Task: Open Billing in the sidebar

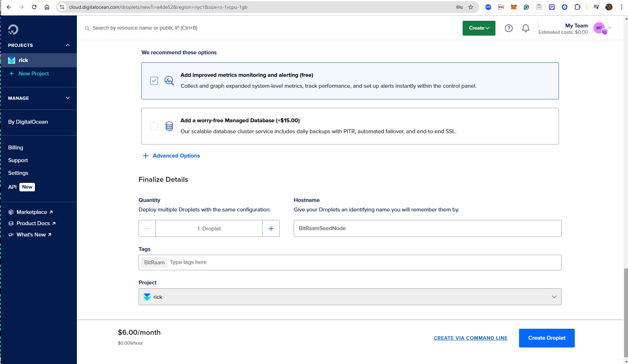Action: pos(16,148)
